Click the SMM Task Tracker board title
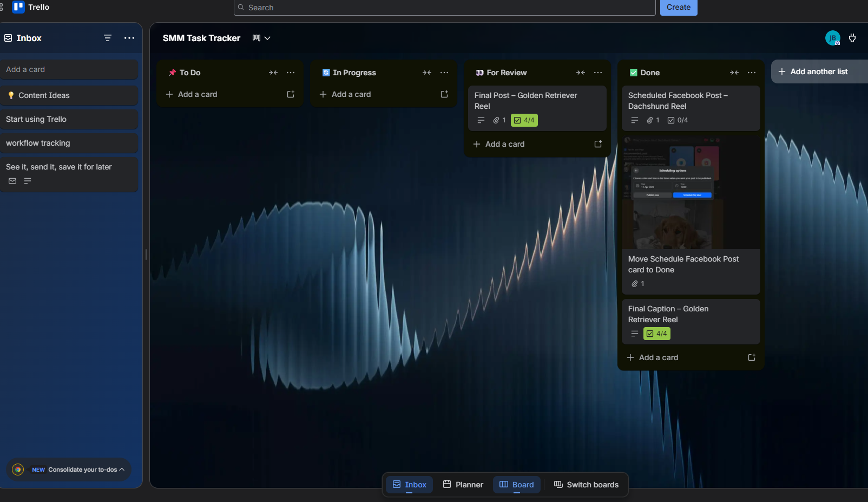The image size is (868, 502). [201, 38]
